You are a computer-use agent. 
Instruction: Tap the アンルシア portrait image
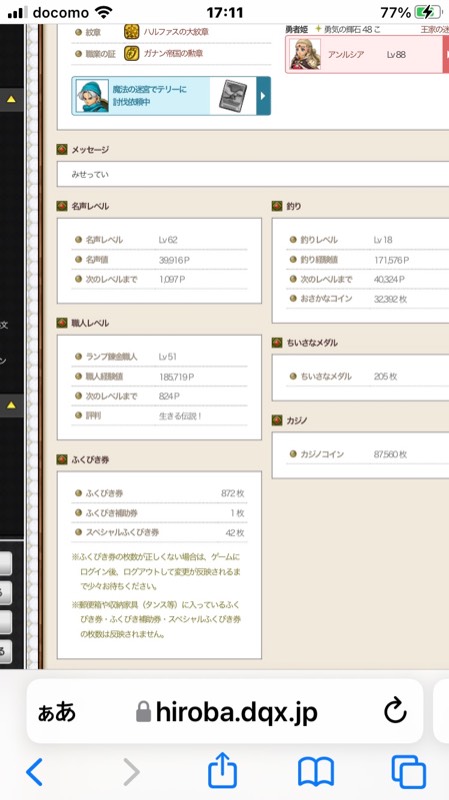pyautogui.click(x=305, y=54)
